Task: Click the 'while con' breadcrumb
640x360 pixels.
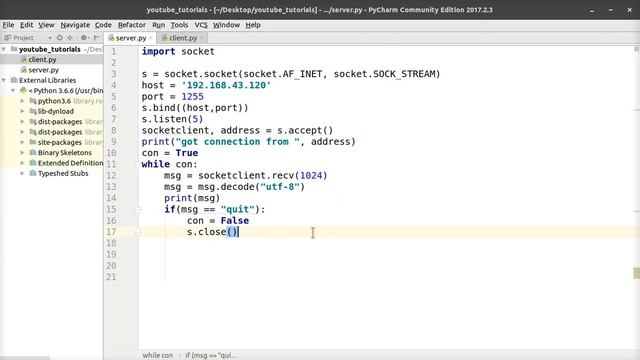Action: [158, 356]
